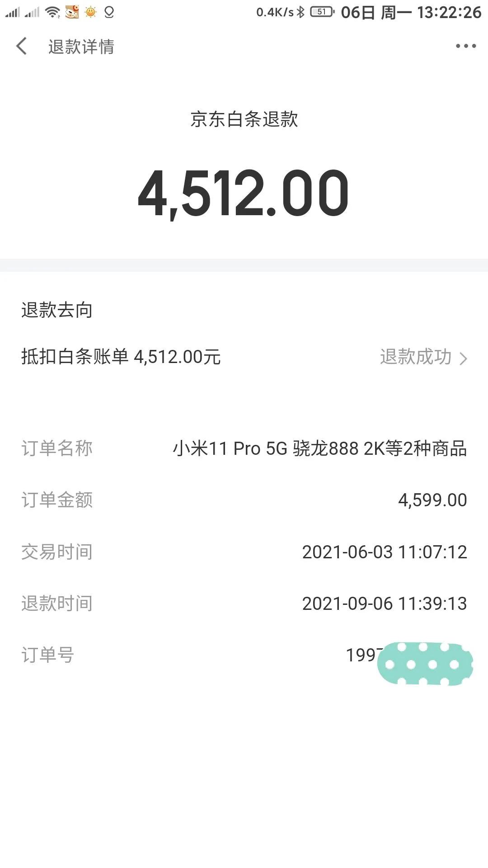Tap the refund time 2021-09-06 11:39:13
Image resolution: width=488 pixels, height=868 pixels.
click(384, 604)
